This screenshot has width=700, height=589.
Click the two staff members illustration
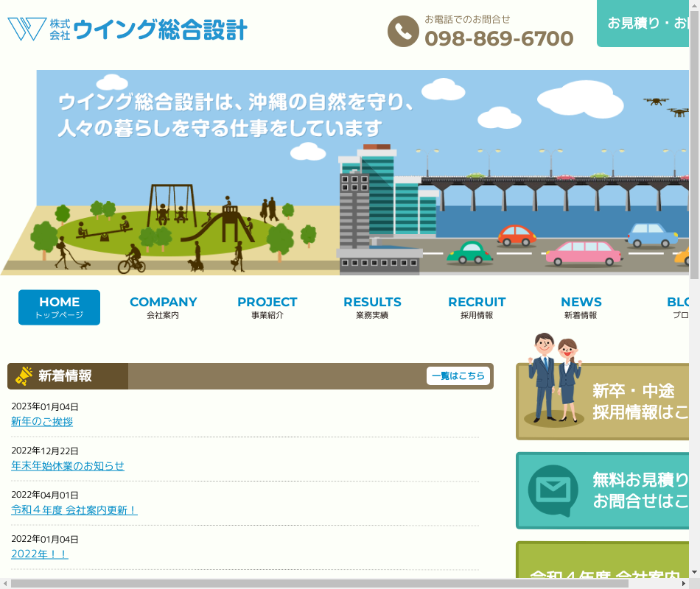[556, 379]
